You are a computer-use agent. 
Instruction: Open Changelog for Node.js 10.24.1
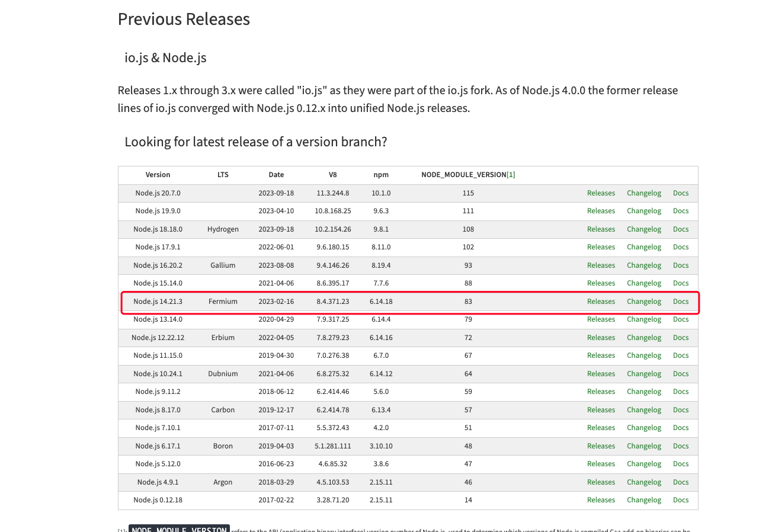click(644, 374)
